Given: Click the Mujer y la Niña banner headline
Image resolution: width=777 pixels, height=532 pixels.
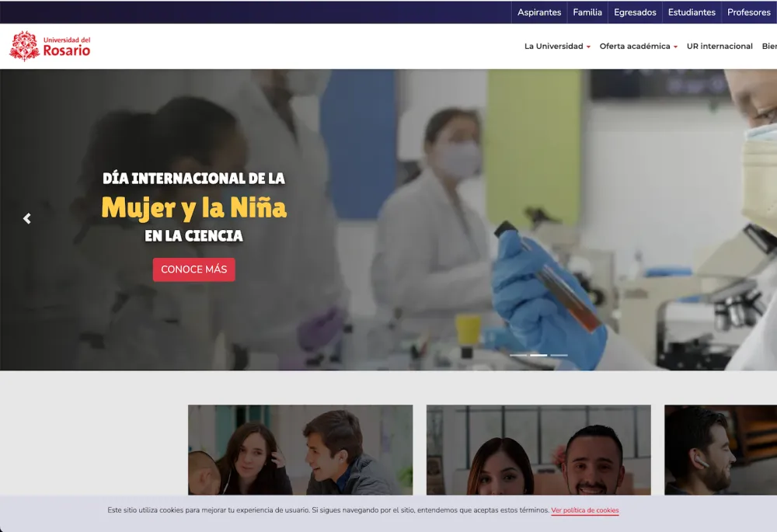Looking at the screenshot, I should coord(193,207).
